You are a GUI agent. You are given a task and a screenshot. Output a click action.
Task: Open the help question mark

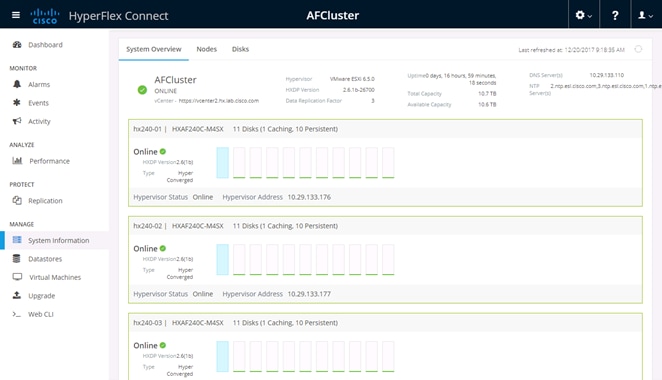pyautogui.click(x=615, y=15)
